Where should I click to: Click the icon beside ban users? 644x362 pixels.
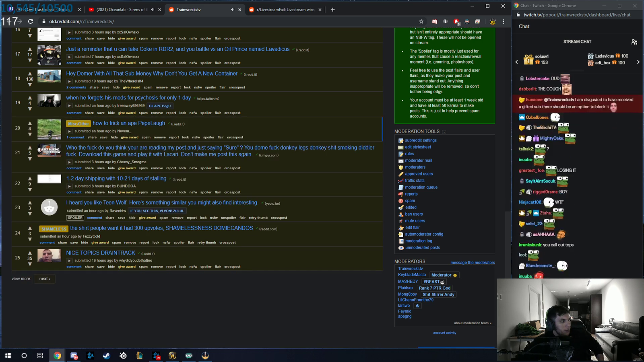[400, 214]
